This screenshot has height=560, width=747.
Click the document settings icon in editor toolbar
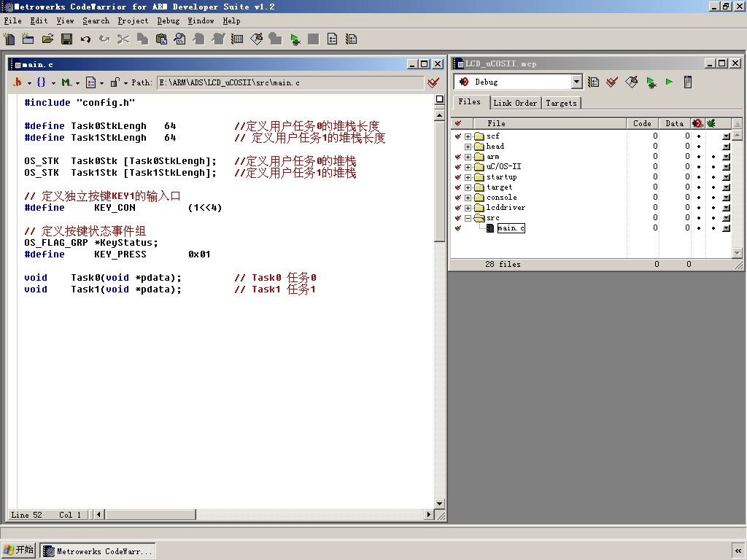click(94, 82)
